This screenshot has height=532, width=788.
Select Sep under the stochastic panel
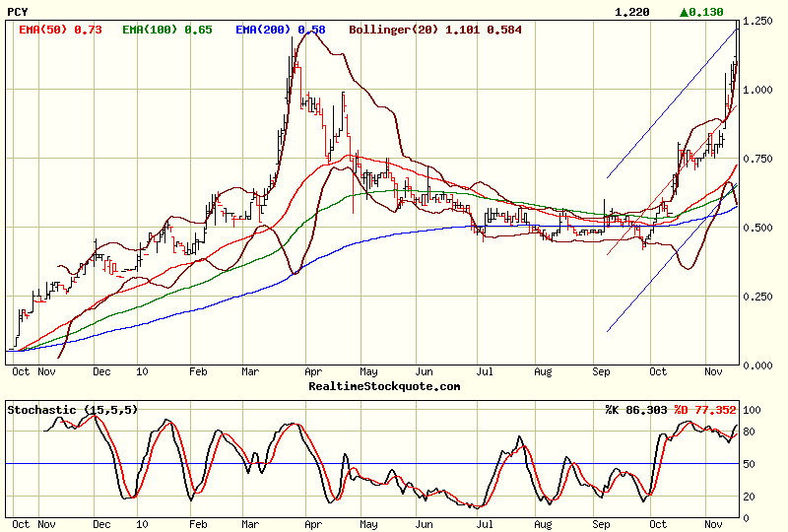point(601,524)
